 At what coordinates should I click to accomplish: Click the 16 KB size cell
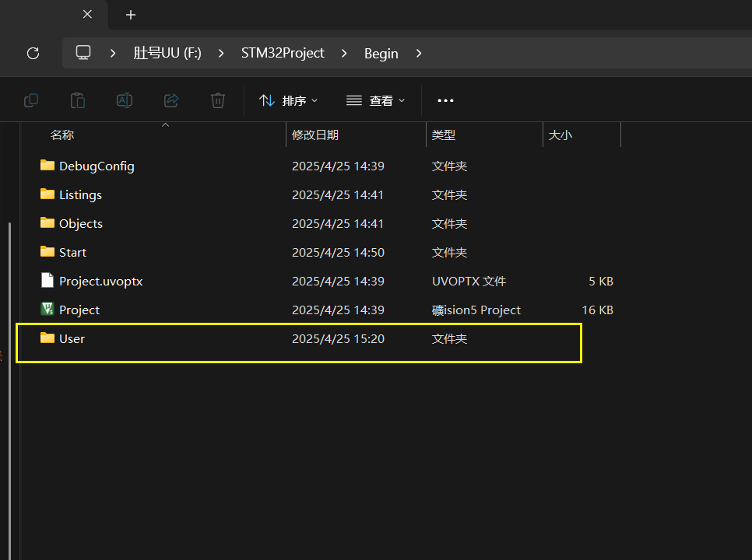coord(598,310)
